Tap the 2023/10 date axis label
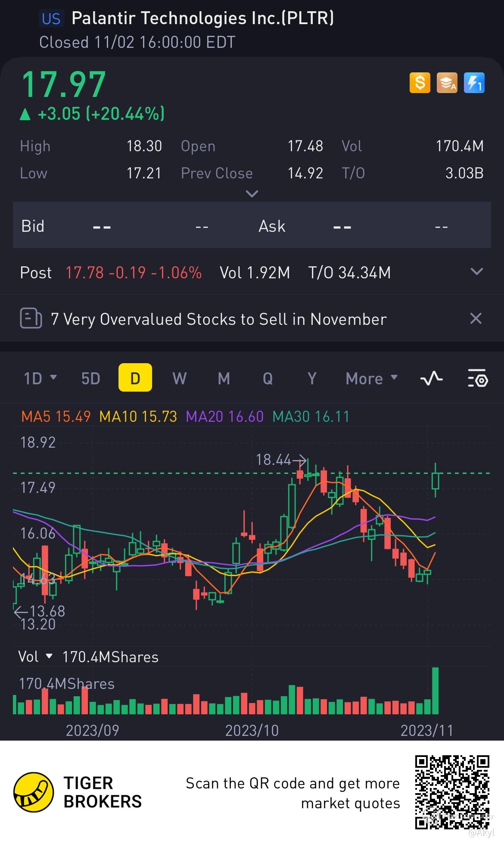The width and height of the screenshot is (504, 844). tap(252, 730)
